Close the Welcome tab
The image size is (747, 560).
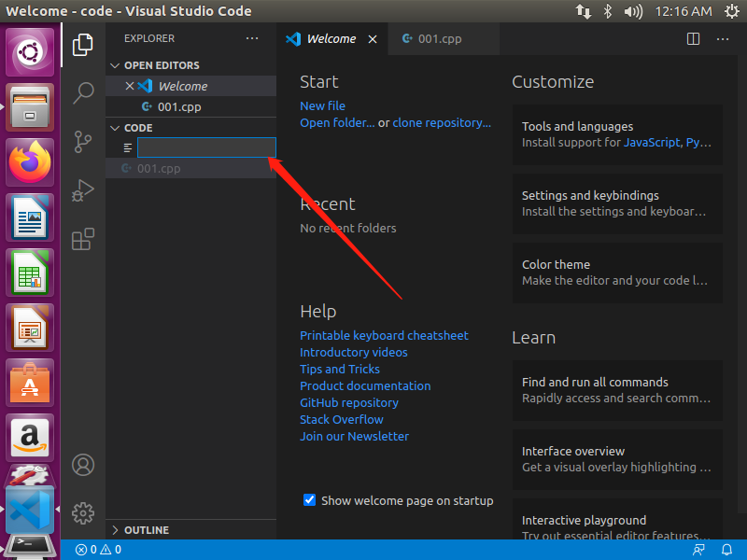373,39
